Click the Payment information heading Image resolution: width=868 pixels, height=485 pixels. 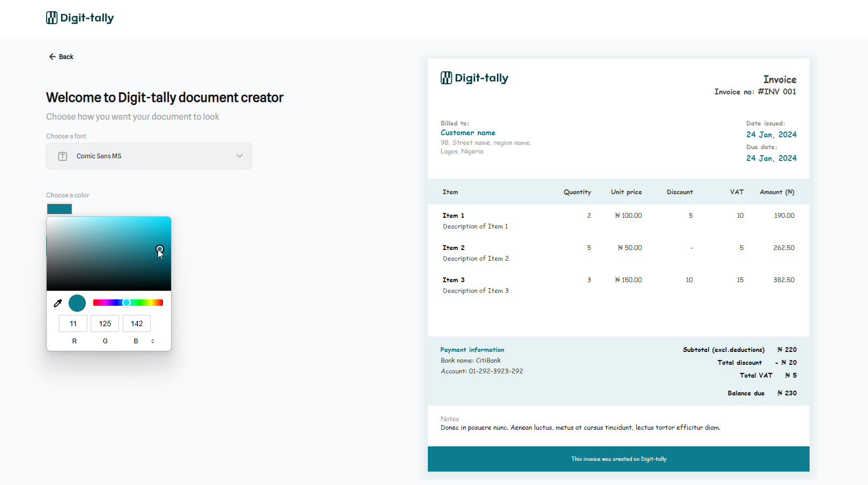pyautogui.click(x=472, y=350)
